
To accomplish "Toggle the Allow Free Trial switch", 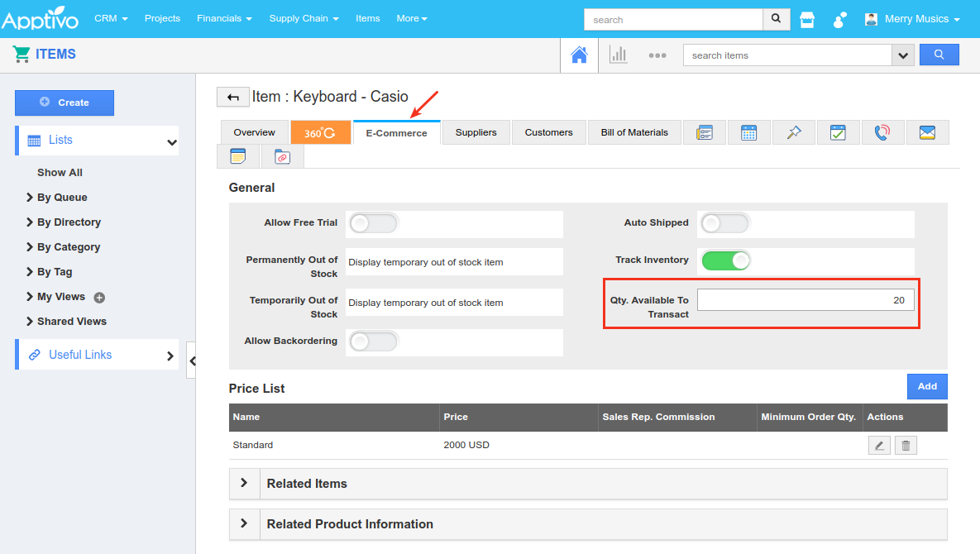I will (373, 223).
